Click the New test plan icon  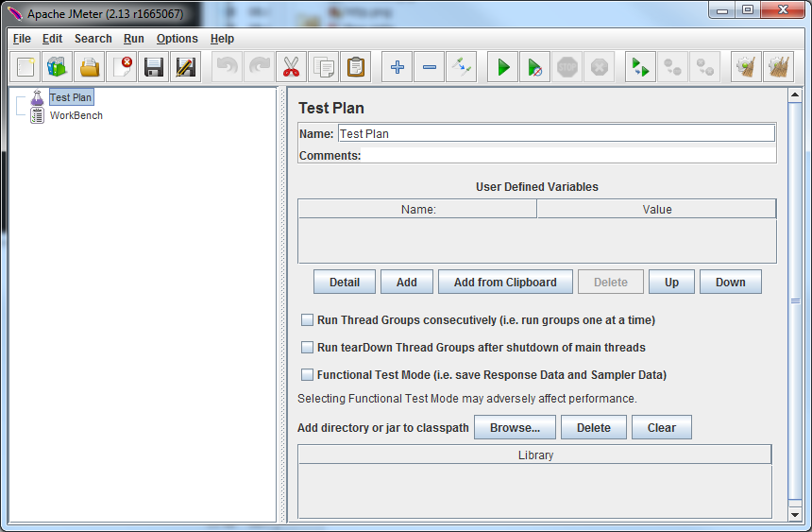[25, 67]
